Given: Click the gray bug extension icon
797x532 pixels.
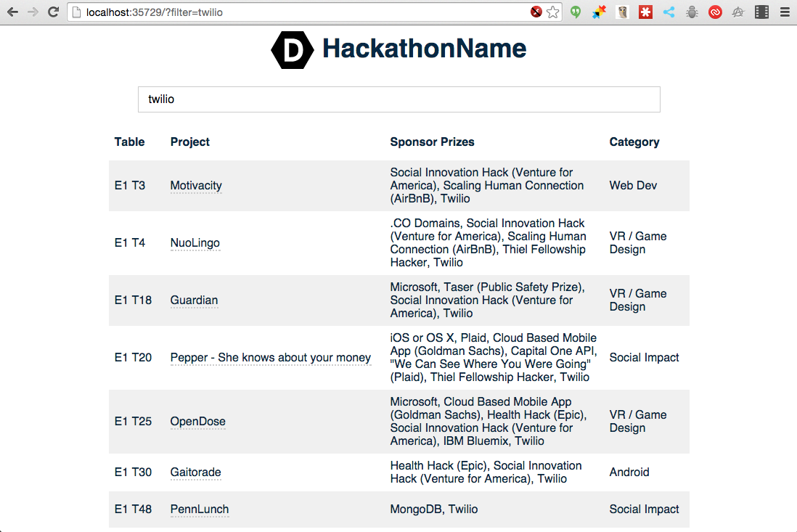Looking at the screenshot, I should point(692,12).
